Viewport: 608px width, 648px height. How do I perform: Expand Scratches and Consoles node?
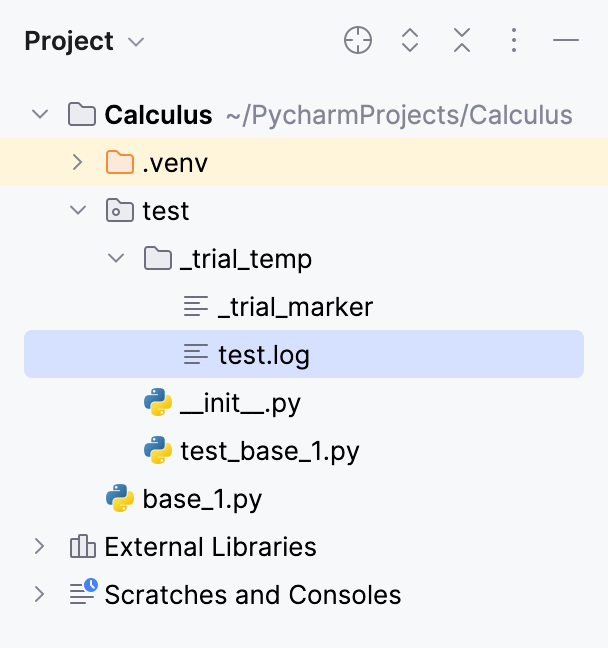40,595
